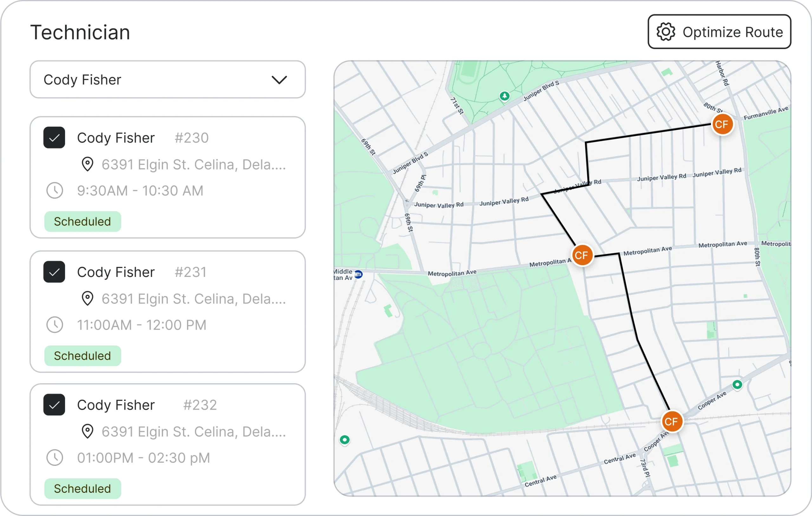Expand the technician dropdown chevron
The image size is (812, 516).
coord(279,80)
